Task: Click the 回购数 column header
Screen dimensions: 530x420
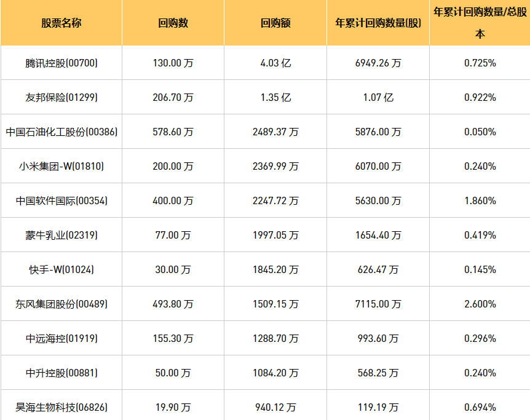Action: point(173,23)
